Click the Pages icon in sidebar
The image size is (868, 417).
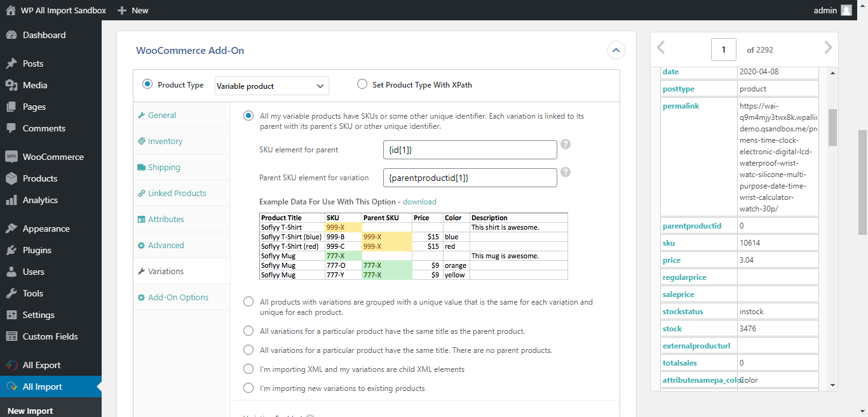pyautogui.click(x=11, y=107)
